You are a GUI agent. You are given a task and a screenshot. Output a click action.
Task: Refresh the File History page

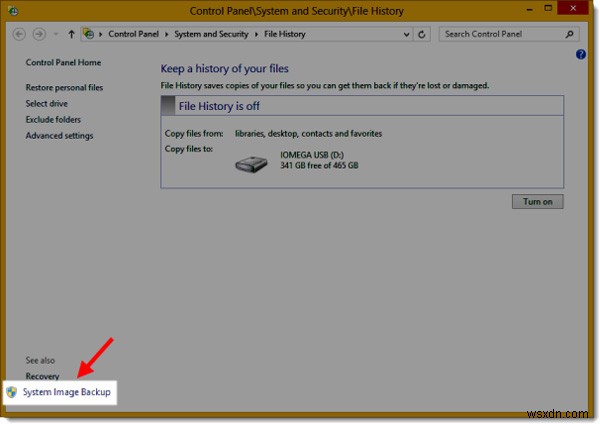tap(422, 34)
